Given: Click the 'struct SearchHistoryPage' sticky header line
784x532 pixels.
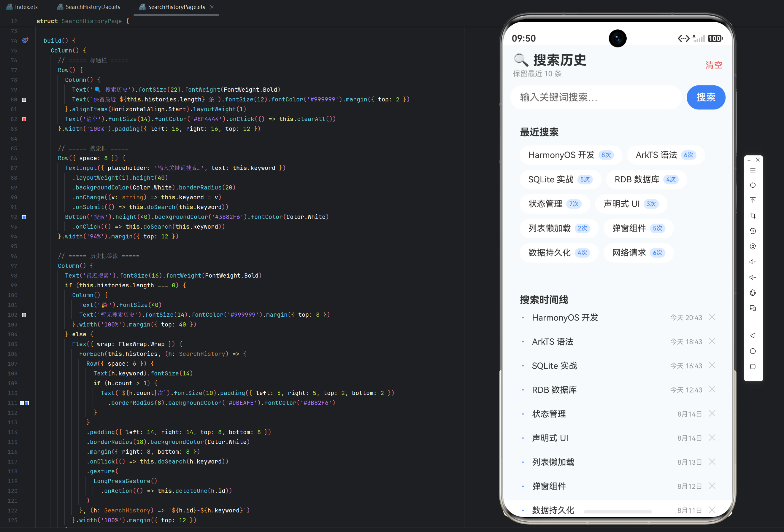Looking at the screenshot, I should click(83, 21).
